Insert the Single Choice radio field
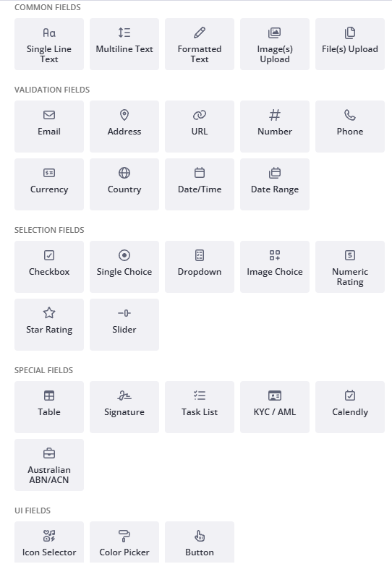 pos(124,267)
